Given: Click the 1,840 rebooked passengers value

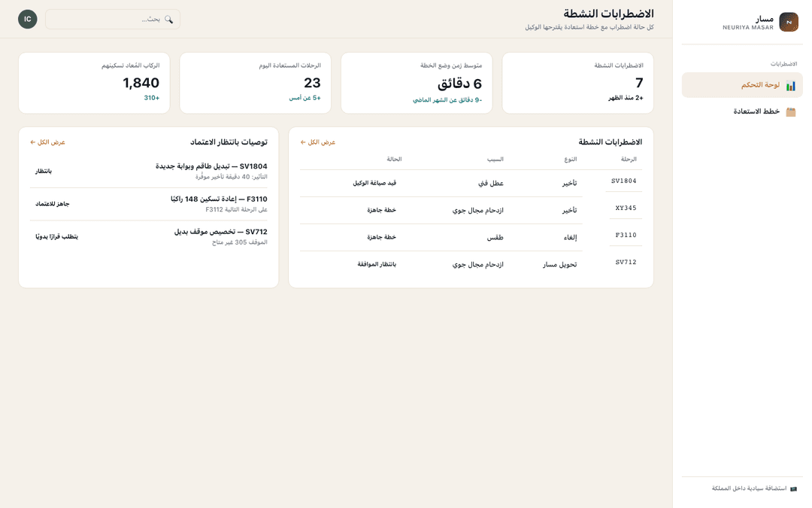Looking at the screenshot, I should click(141, 83).
